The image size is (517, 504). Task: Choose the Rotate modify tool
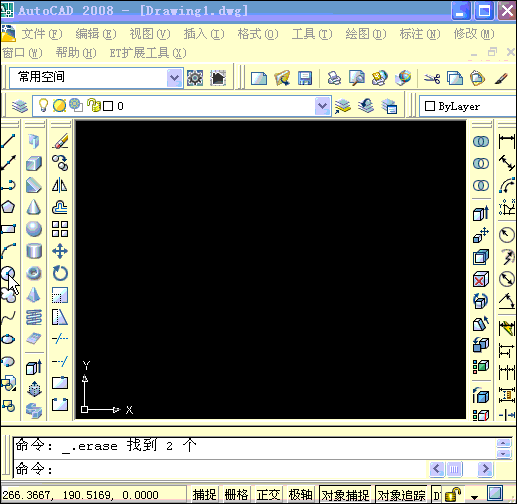click(60, 273)
